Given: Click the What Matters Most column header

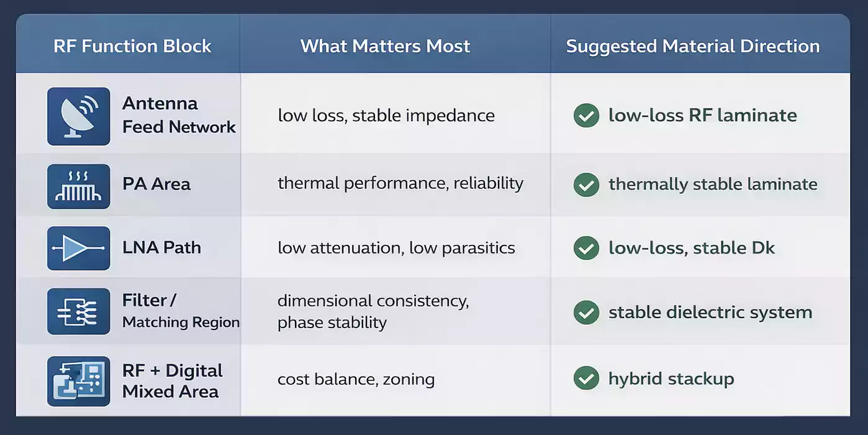Looking at the screenshot, I should pos(385,47).
